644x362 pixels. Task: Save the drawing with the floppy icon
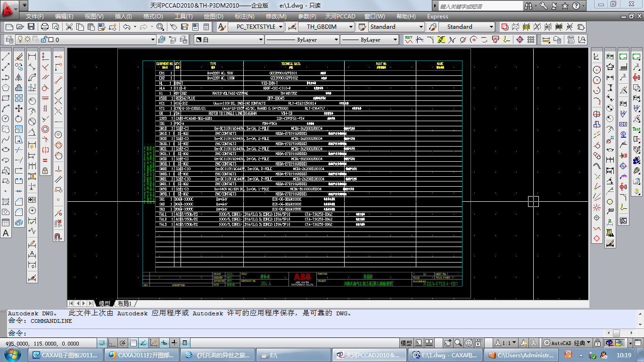(31, 27)
